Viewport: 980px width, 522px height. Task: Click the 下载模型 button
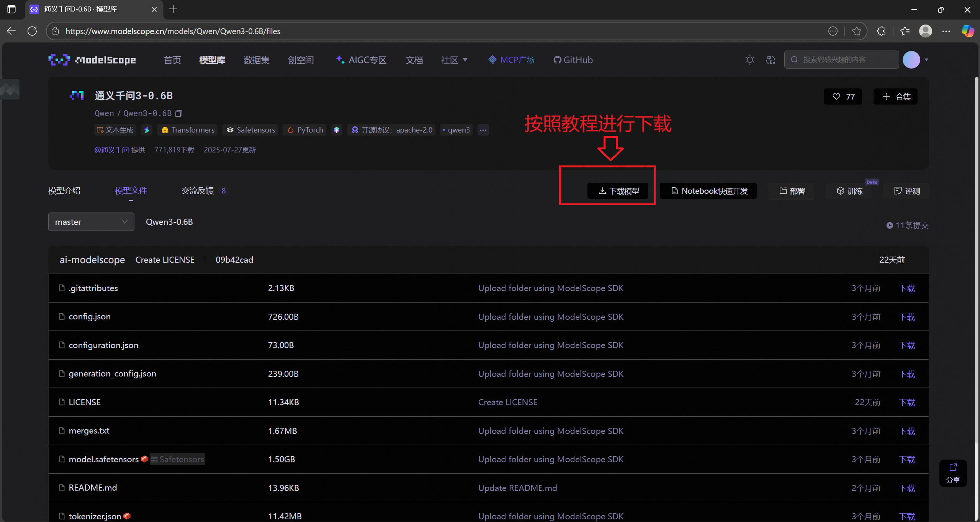[x=618, y=191]
